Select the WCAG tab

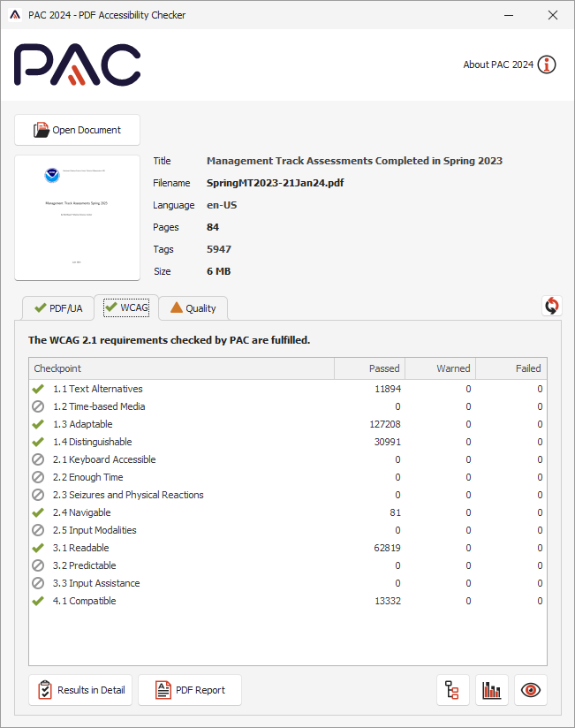pos(126,307)
